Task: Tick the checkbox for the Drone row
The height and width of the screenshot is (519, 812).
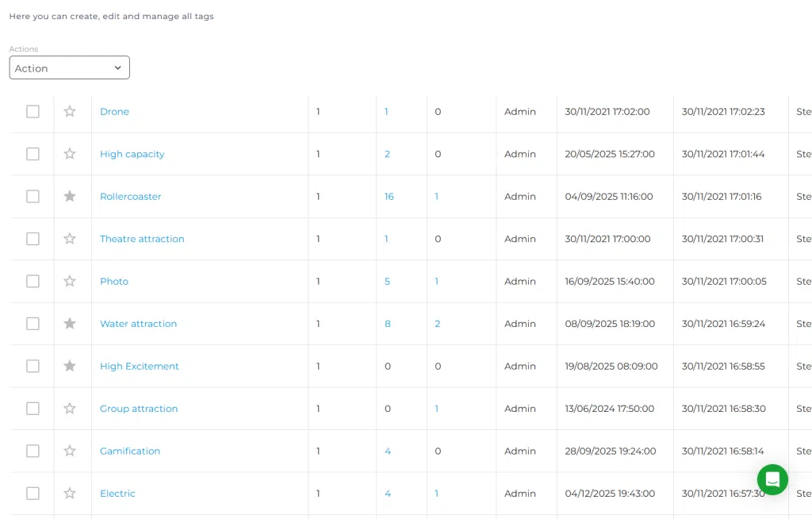Action: (x=33, y=111)
